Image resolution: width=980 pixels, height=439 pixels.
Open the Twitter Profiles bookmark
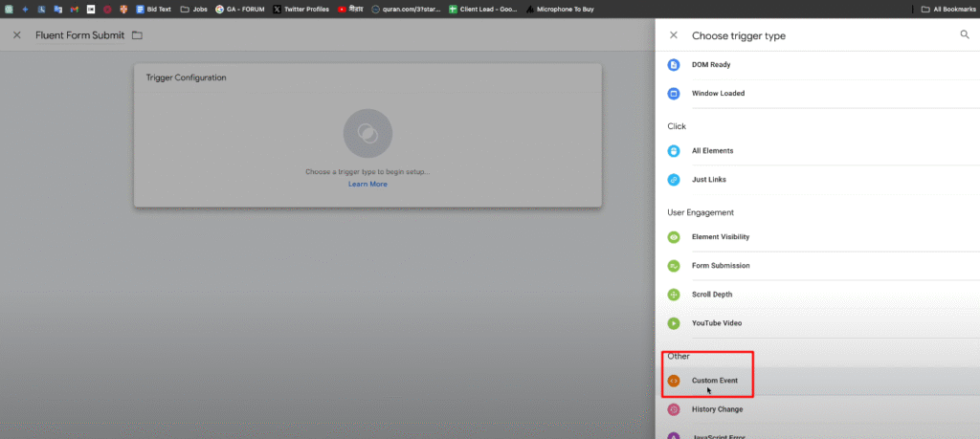299,9
